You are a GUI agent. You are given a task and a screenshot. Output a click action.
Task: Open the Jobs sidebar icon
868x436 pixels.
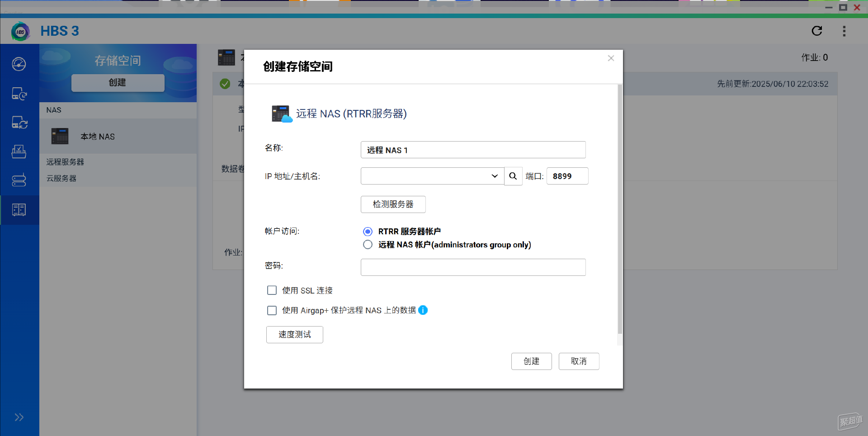tap(19, 152)
